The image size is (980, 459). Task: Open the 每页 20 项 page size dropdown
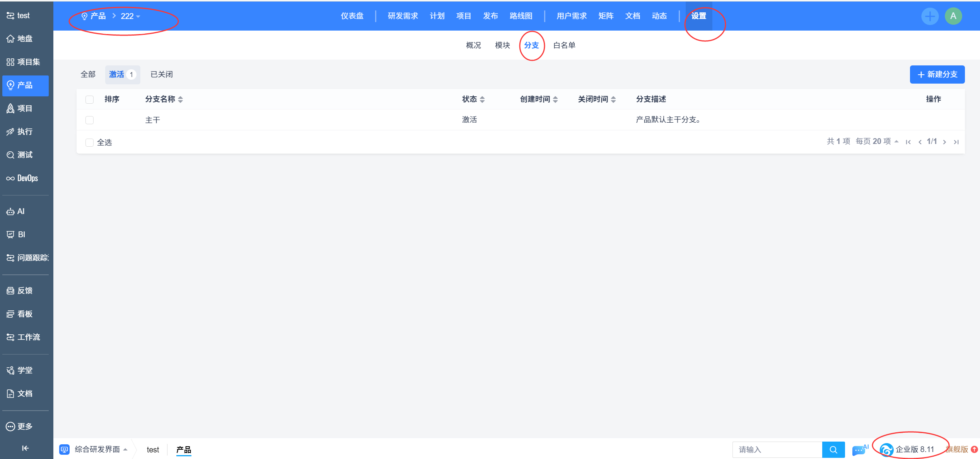tap(876, 141)
